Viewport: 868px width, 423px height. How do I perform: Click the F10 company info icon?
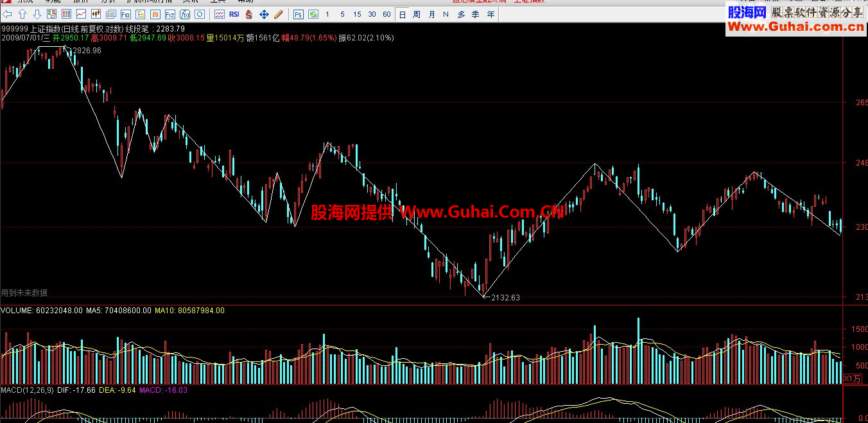(125, 13)
